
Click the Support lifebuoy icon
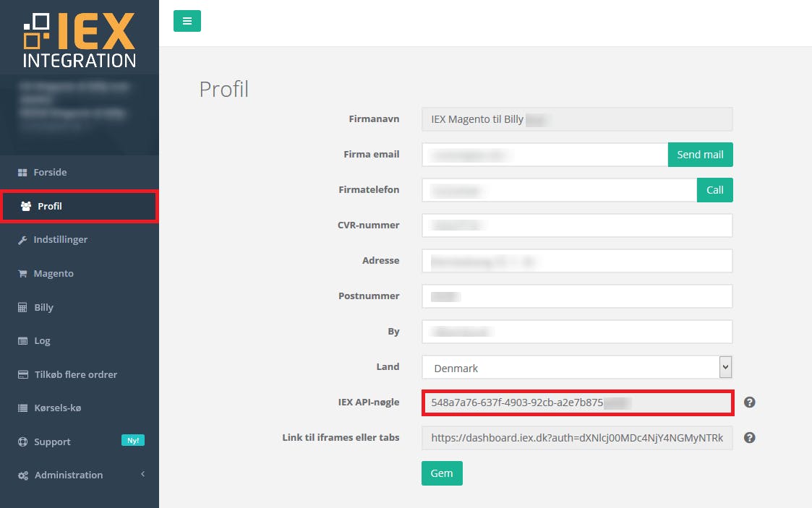pos(23,442)
